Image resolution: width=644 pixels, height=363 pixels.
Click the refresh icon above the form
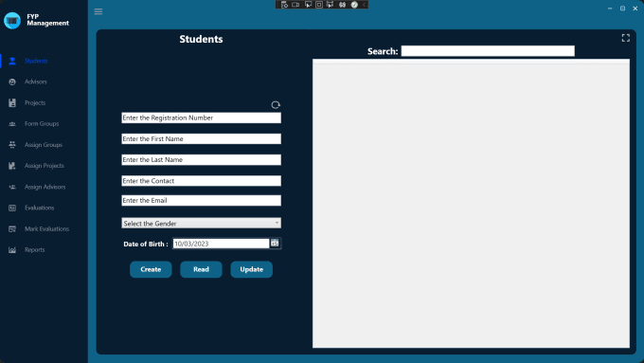(276, 105)
